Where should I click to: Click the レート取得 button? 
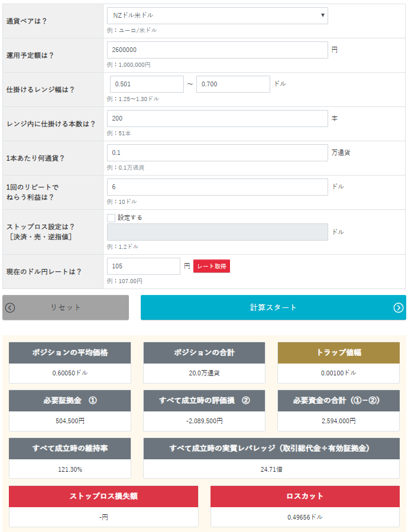212,267
